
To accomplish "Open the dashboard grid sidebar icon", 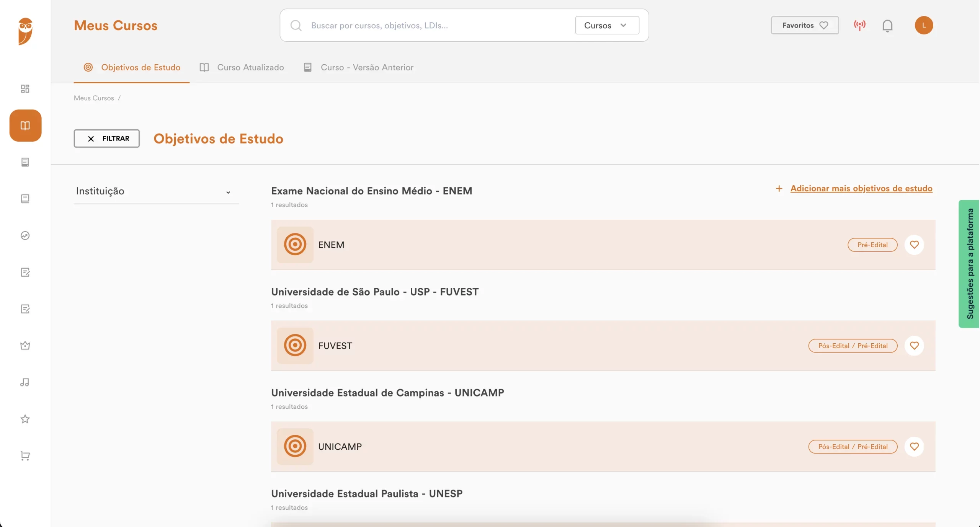I will [25, 89].
